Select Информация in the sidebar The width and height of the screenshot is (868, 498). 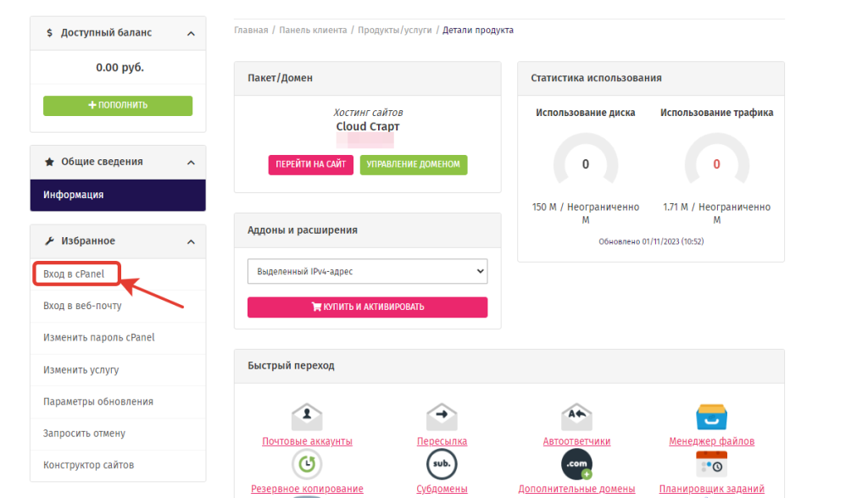point(118,195)
